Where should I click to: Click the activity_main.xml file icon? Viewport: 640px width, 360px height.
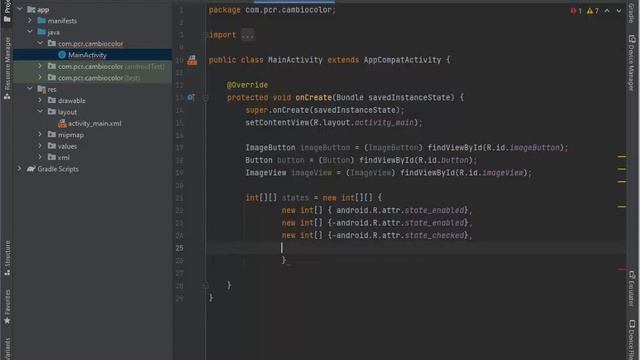point(62,123)
